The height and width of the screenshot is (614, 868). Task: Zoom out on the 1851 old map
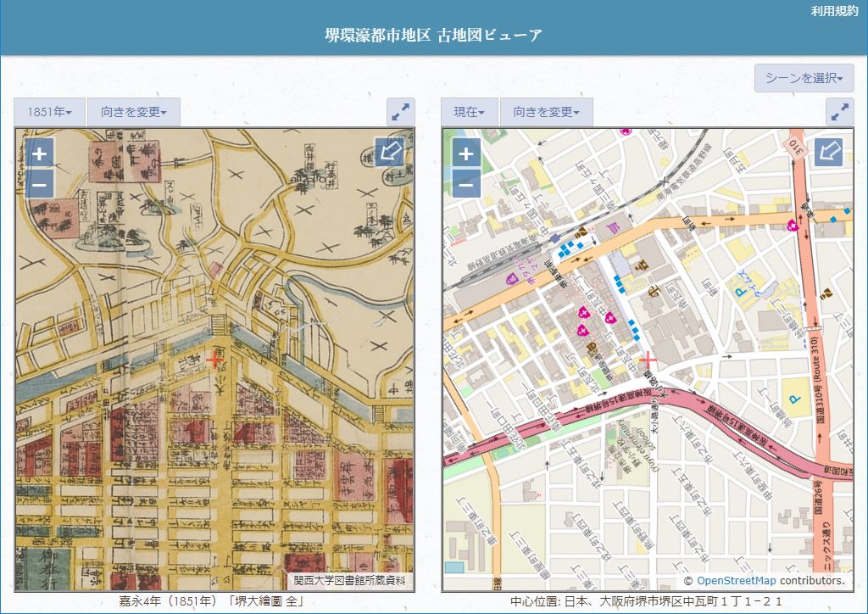tap(39, 184)
